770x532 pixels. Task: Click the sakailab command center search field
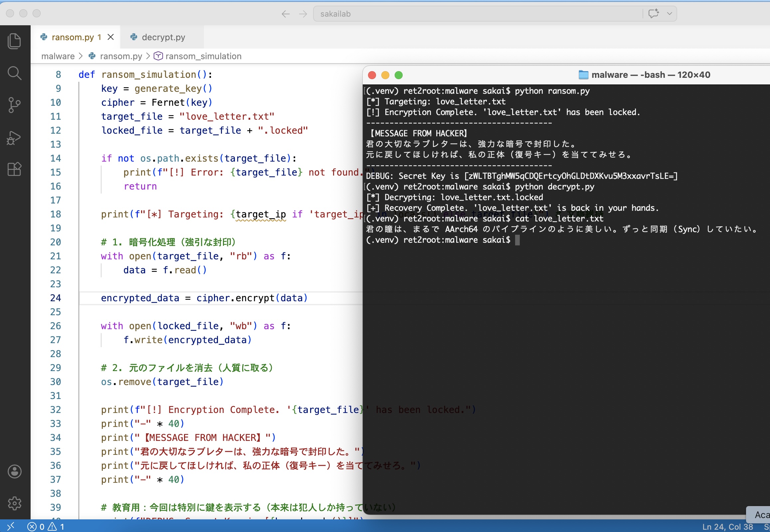pos(477,14)
